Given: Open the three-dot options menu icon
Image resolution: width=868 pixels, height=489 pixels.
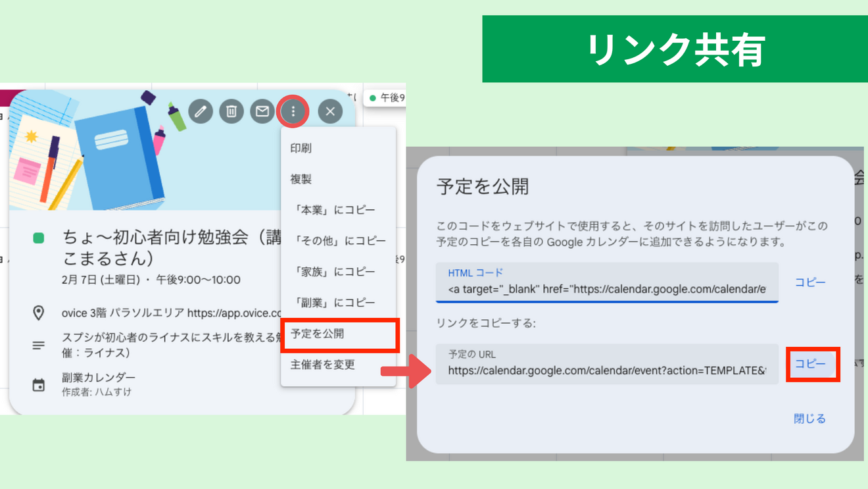Looking at the screenshot, I should 293,111.
